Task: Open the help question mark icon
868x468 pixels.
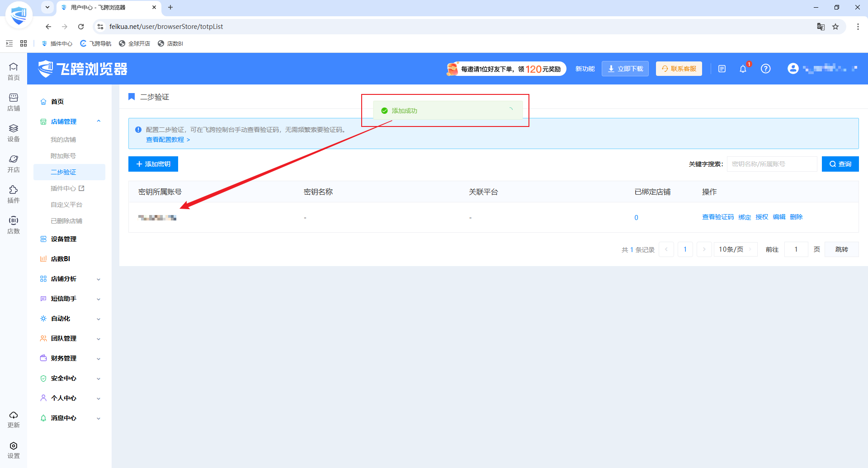Action: click(x=765, y=69)
